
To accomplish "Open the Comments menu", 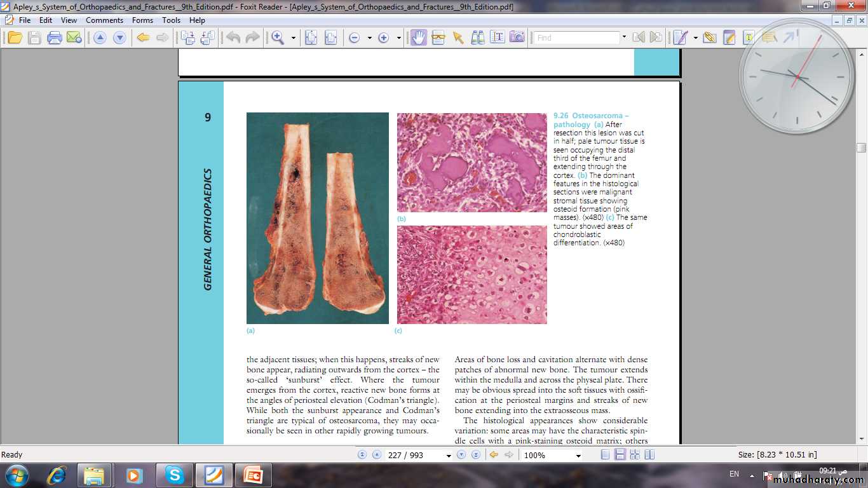I will tap(104, 20).
